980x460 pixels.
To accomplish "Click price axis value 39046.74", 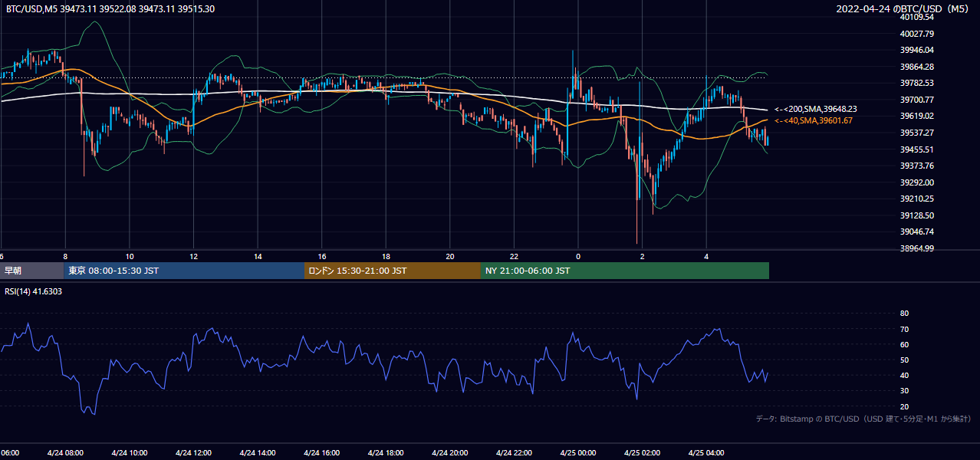I will (917, 232).
